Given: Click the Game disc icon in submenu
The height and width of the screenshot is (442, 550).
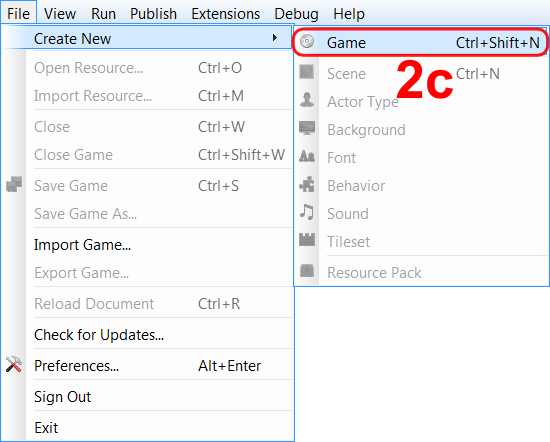Looking at the screenshot, I should (307, 42).
